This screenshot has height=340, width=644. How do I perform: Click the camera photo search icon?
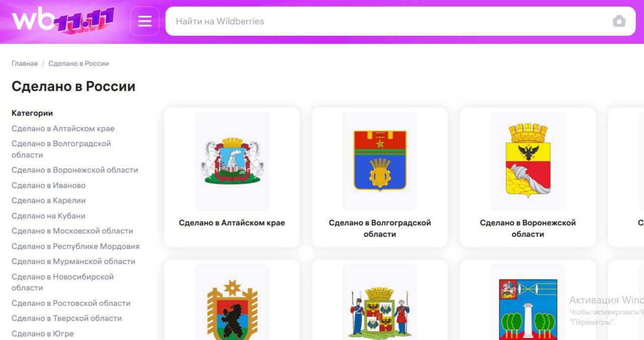(x=619, y=21)
